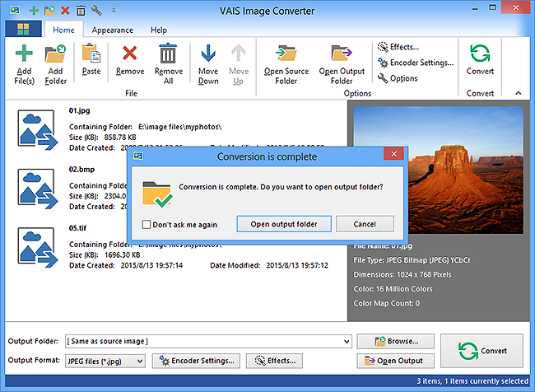535x392 pixels.
Task: Click the Move Up arrow icon
Action: pyautogui.click(x=238, y=54)
